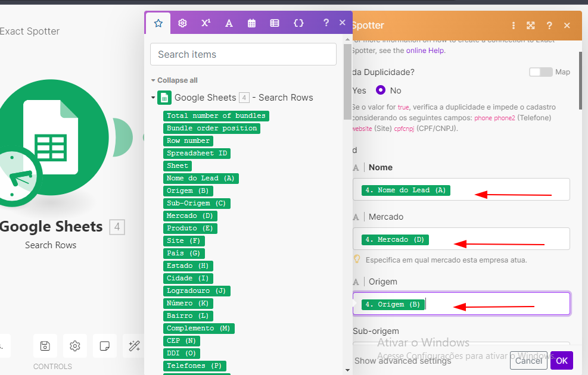Viewport: 588px width, 375px height.
Task: Select No for Valida Duplicidade
Action: tap(381, 90)
